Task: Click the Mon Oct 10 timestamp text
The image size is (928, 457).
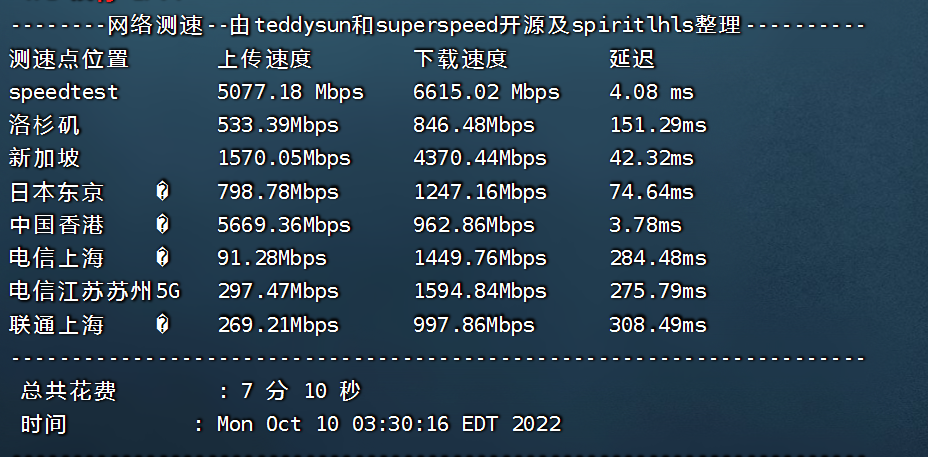Action: point(389,424)
